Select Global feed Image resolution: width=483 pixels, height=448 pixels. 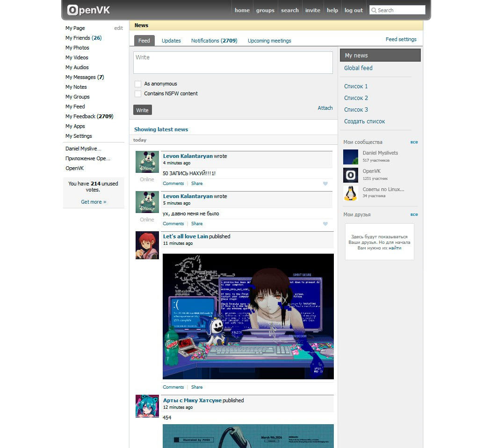point(358,68)
